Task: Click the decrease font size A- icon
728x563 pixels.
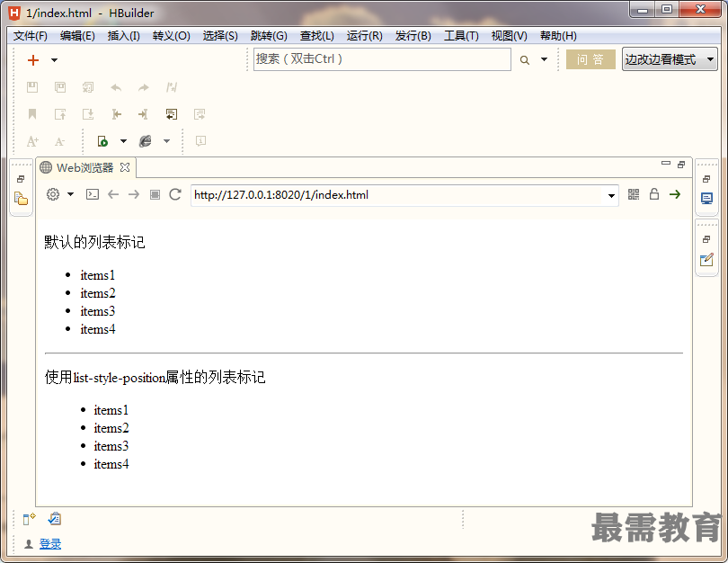Action: pos(59,141)
